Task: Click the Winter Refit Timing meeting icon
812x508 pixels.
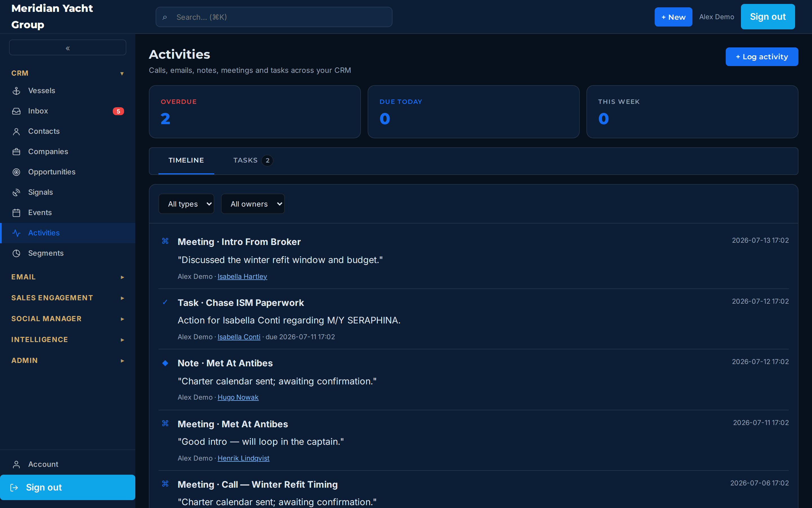Action: point(165,483)
